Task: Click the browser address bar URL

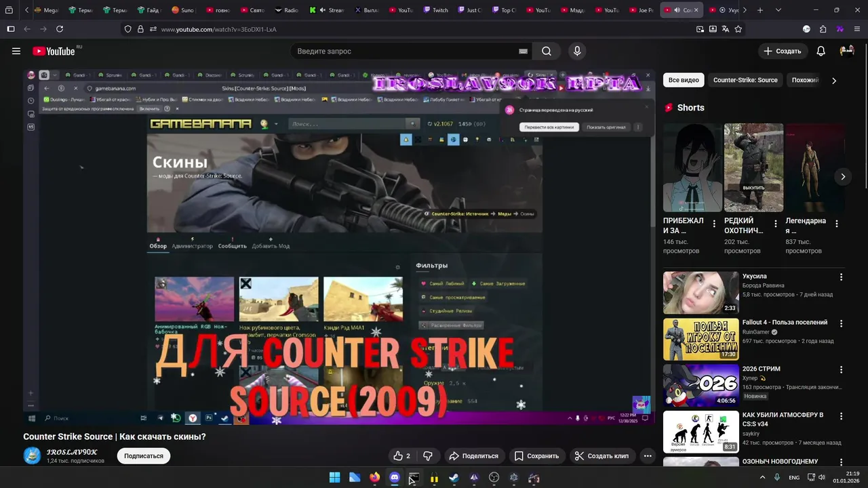Action: coord(218,29)
